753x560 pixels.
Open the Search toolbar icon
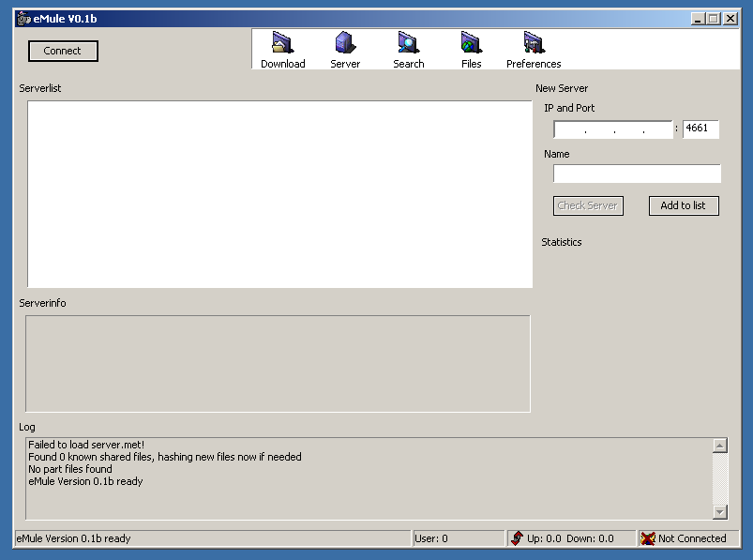click(408, 43)
